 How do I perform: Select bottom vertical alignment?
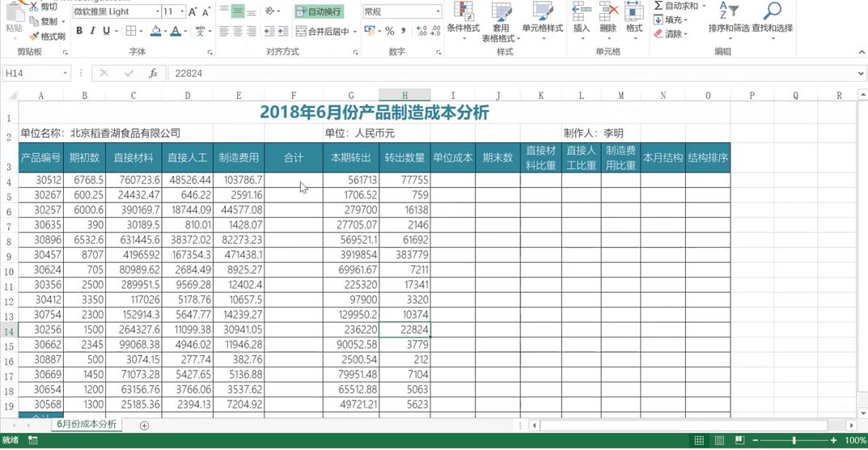point(252,11)
